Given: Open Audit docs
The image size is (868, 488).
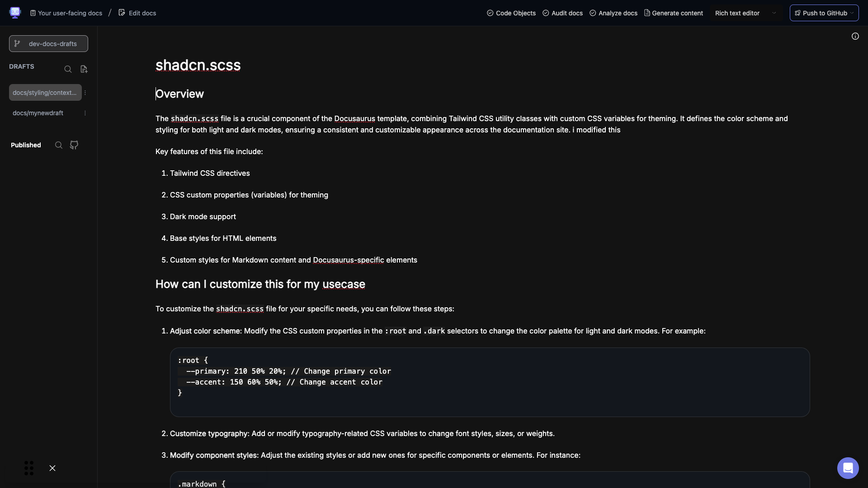Looking at the screenshot, I should (562, 13).
